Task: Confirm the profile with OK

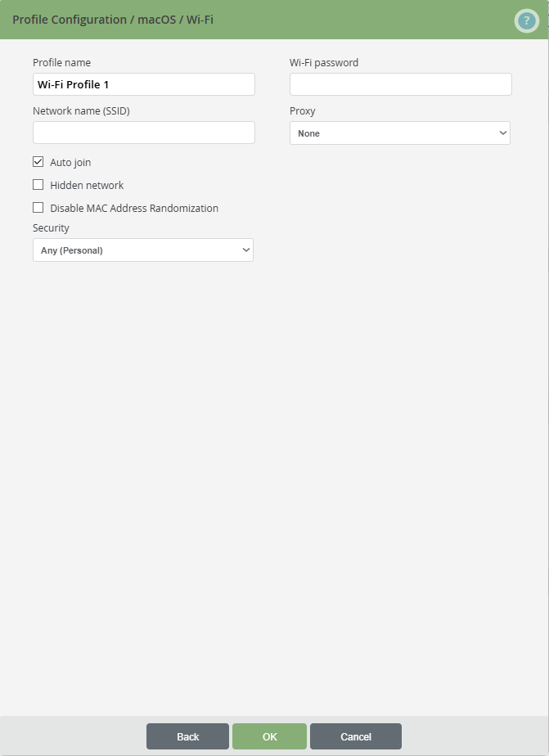Action: (269, 736)
